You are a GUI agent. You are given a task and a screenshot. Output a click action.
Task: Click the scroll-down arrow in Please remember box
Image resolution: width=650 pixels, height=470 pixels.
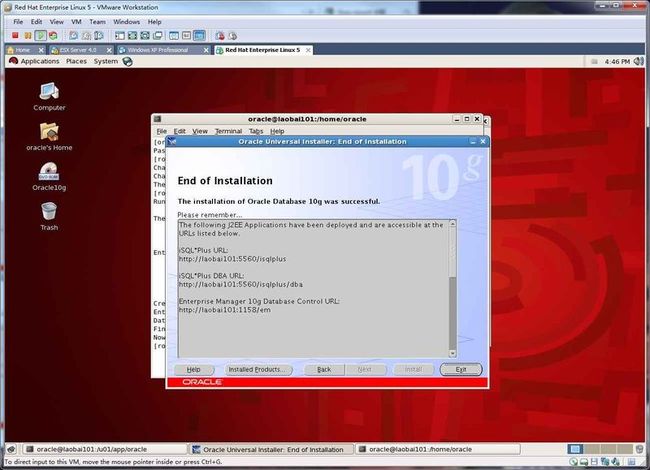(453, 354)
